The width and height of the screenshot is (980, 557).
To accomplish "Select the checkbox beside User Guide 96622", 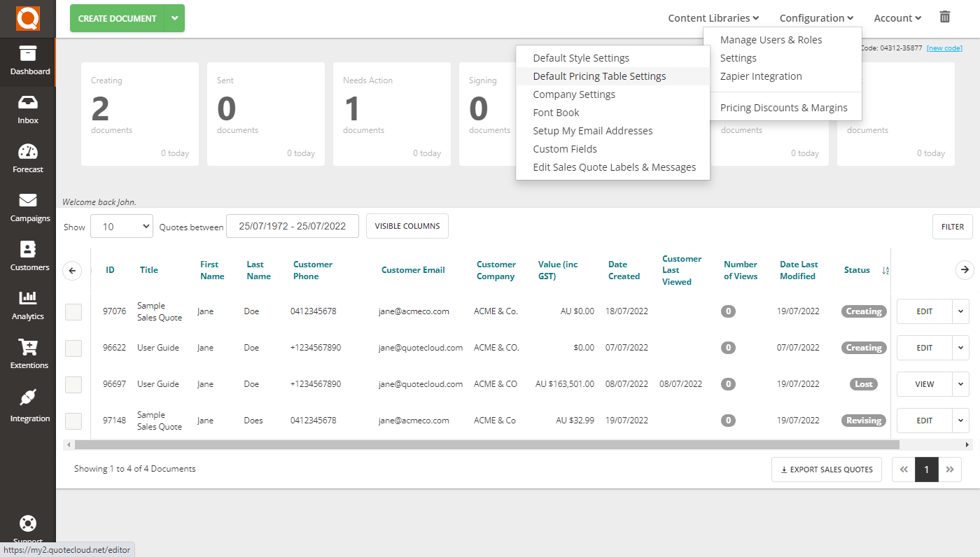I will click(x=73, y=348).
